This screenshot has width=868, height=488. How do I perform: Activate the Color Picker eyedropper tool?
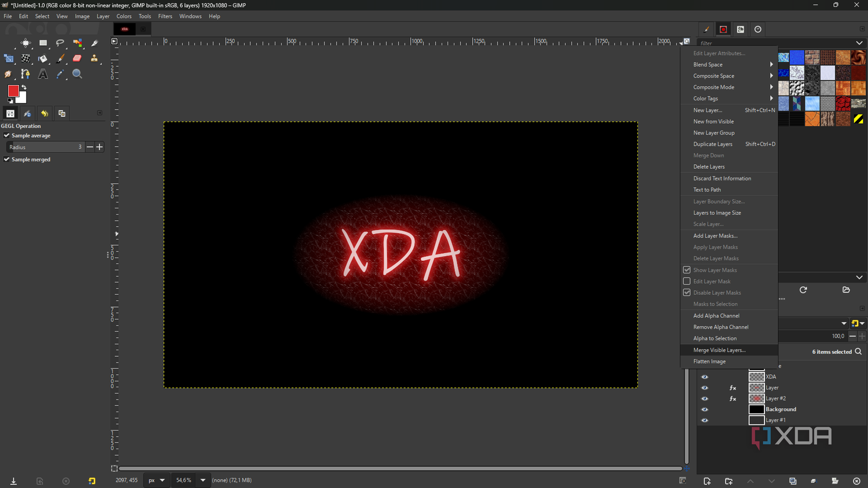point(60,74)
